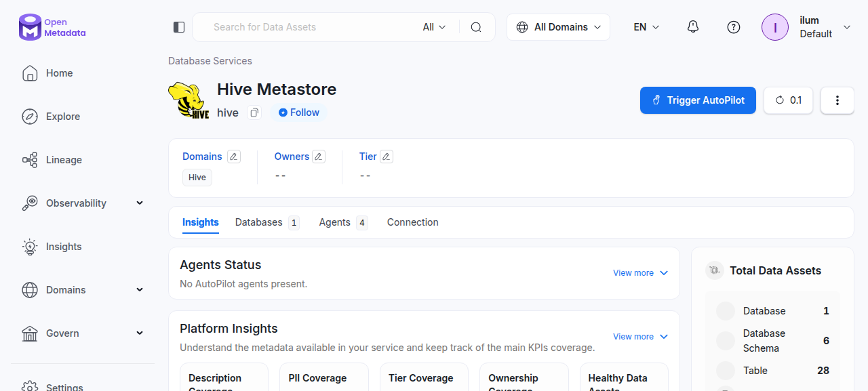Open Insights in the sidebar

pos(64,247)
